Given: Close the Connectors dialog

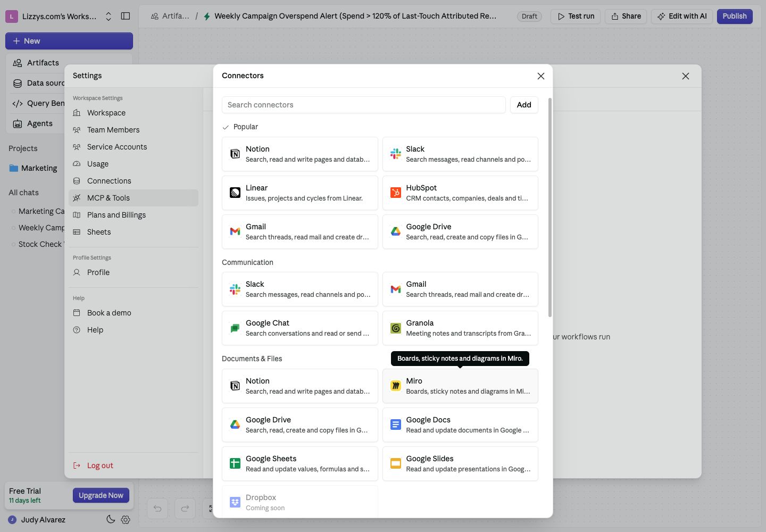Looking at the screenshot, I should click(x=541, y=76).
